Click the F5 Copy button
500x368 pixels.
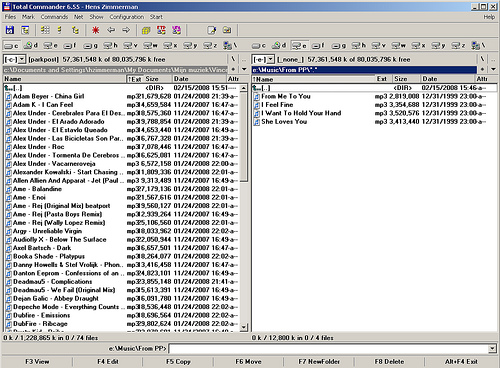pos(178,362)
